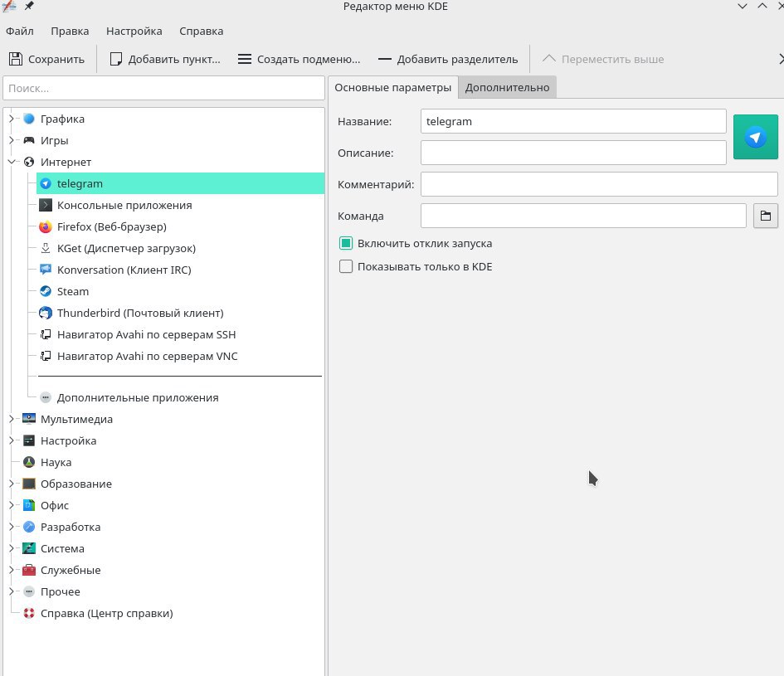Viewport: 784px width, 676px height.
Task: Click the Help Center lifebuoy icon
Action: click(29, 613)
